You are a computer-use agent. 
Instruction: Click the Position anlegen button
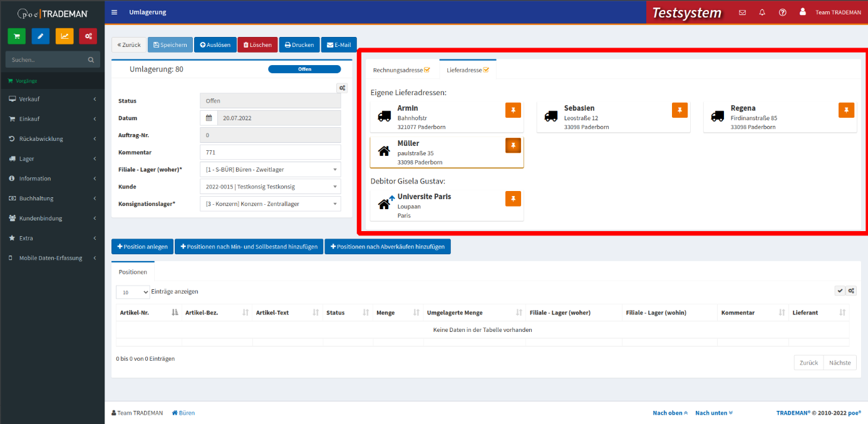pyautogui.click(x=142, y=247)
